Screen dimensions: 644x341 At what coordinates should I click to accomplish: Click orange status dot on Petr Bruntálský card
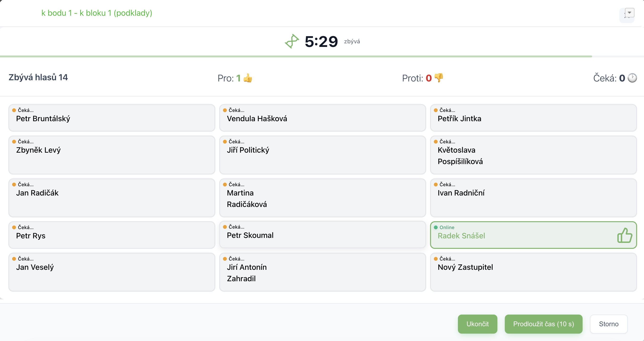[x=14, y=110]
